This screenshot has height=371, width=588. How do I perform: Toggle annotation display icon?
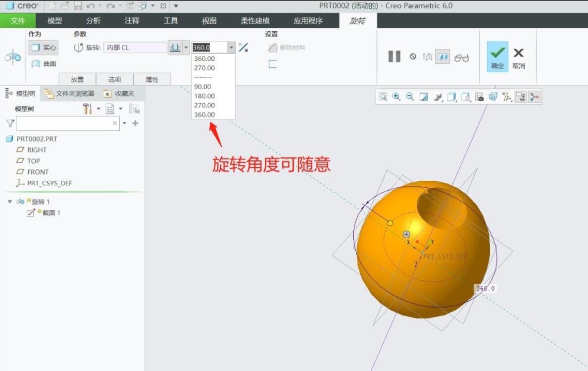[x=521, y=97]
